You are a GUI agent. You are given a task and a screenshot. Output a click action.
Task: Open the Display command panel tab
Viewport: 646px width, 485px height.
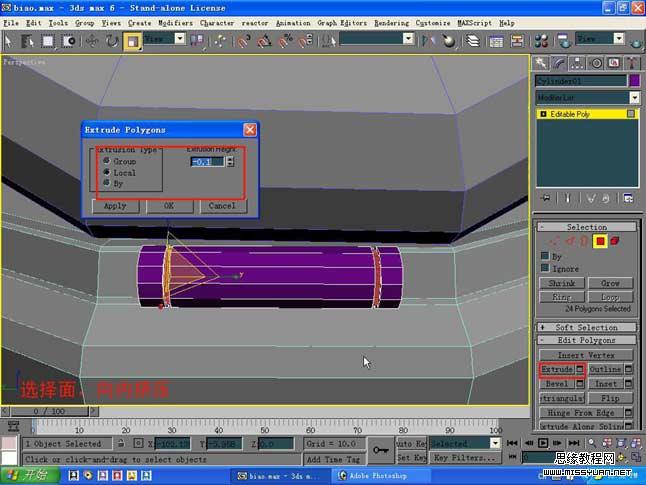coord(614,63)
